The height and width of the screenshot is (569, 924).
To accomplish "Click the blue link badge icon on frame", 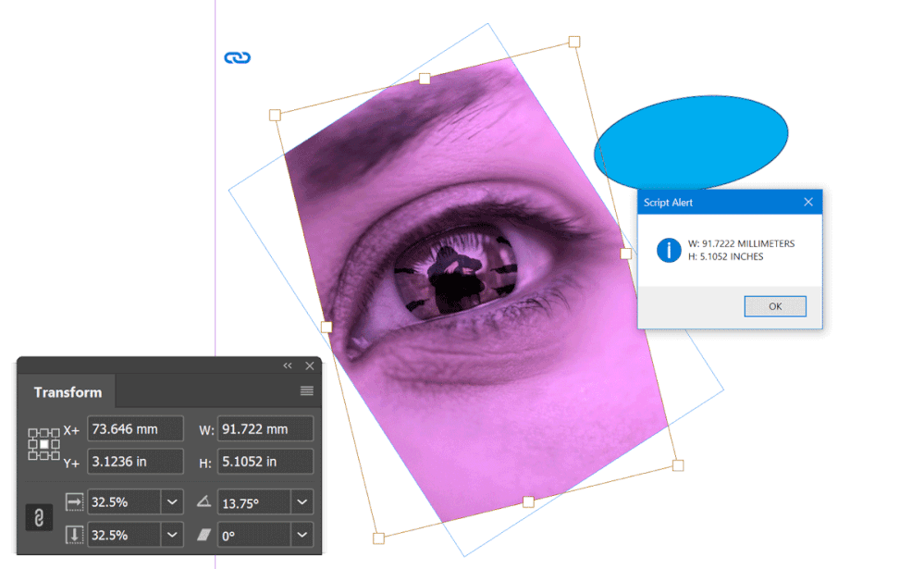I will pyautogui.click(x=238, y=57).
